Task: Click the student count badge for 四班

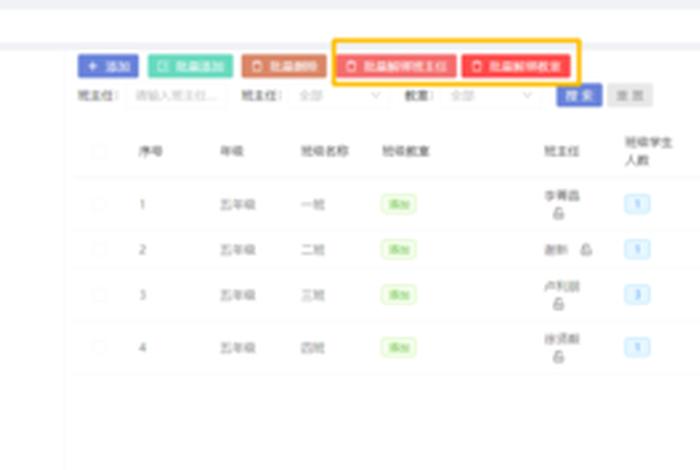Action: [637, 347]
